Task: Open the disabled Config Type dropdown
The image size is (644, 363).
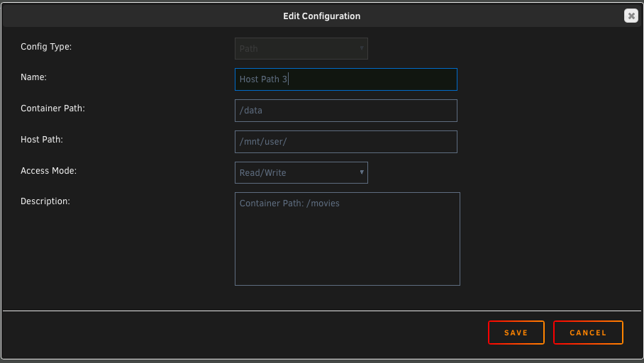Action: tap(301, 48)
